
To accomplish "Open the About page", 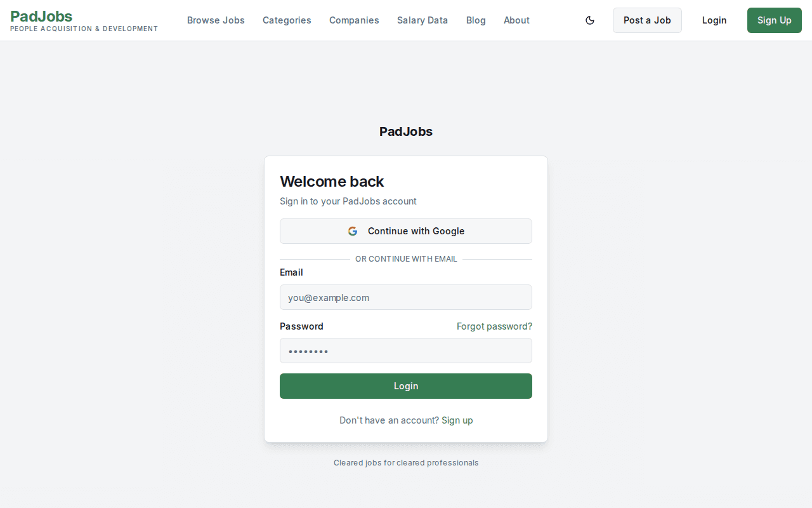I will click(x=516, y=20).
